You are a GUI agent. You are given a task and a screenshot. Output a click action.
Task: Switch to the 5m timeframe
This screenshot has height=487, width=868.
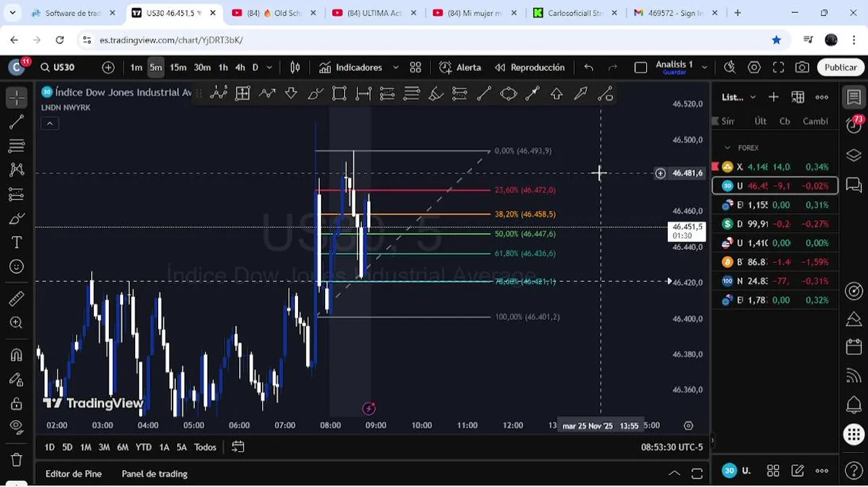156,67
